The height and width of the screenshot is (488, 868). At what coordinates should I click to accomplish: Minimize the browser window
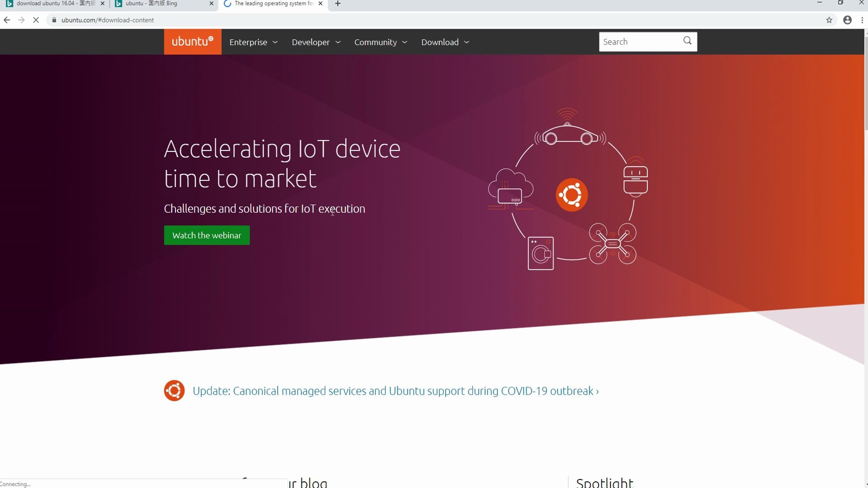(820, 3)
